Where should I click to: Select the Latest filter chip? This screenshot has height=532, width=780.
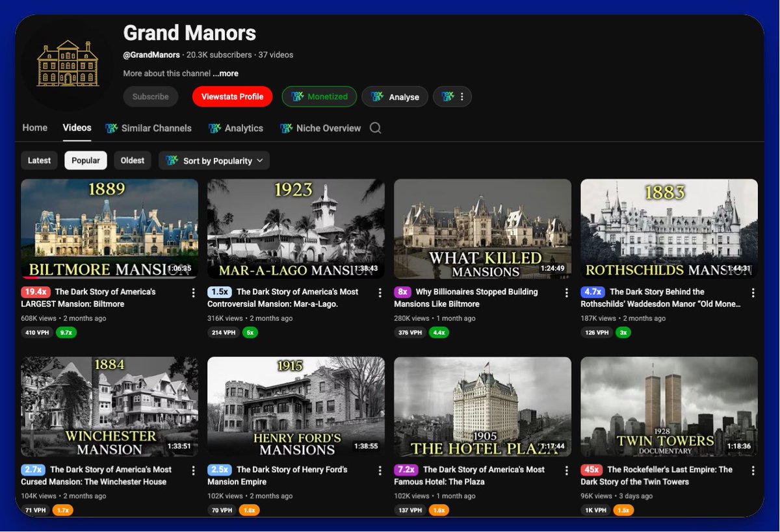click(x=39, y=160)
